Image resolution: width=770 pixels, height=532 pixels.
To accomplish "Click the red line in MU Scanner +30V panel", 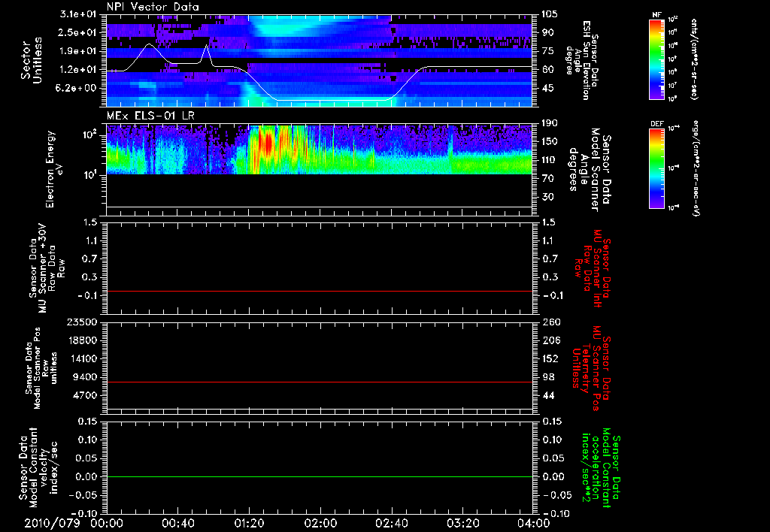I will coord(319,291).
